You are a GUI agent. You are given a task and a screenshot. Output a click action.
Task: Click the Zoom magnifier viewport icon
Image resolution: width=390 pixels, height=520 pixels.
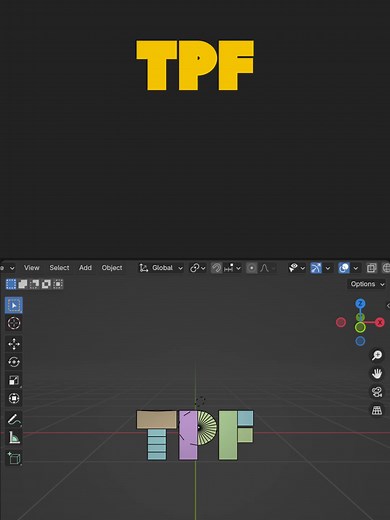(377, 355)
